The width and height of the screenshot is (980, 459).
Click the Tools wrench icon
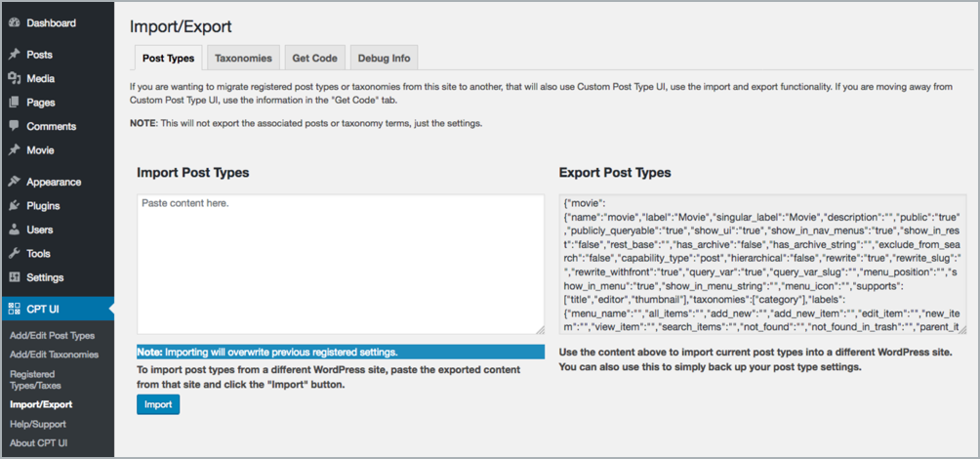coord(14,254)
